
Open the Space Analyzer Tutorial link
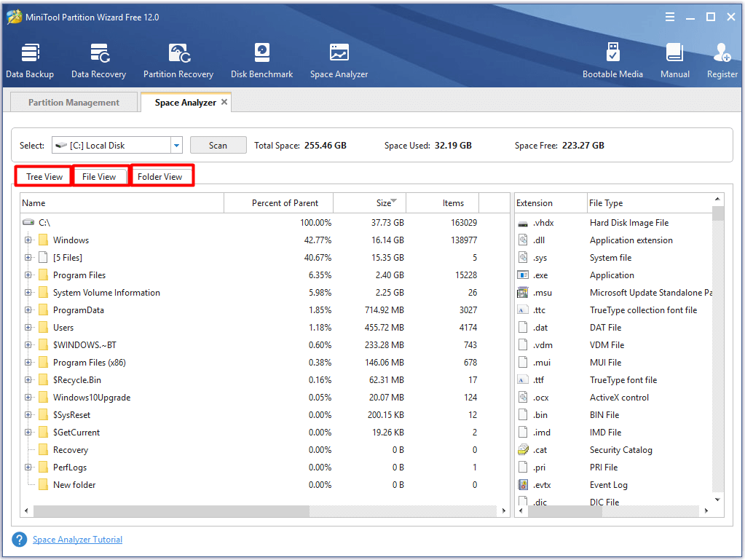pyautogui.click(x=77, y=540)
